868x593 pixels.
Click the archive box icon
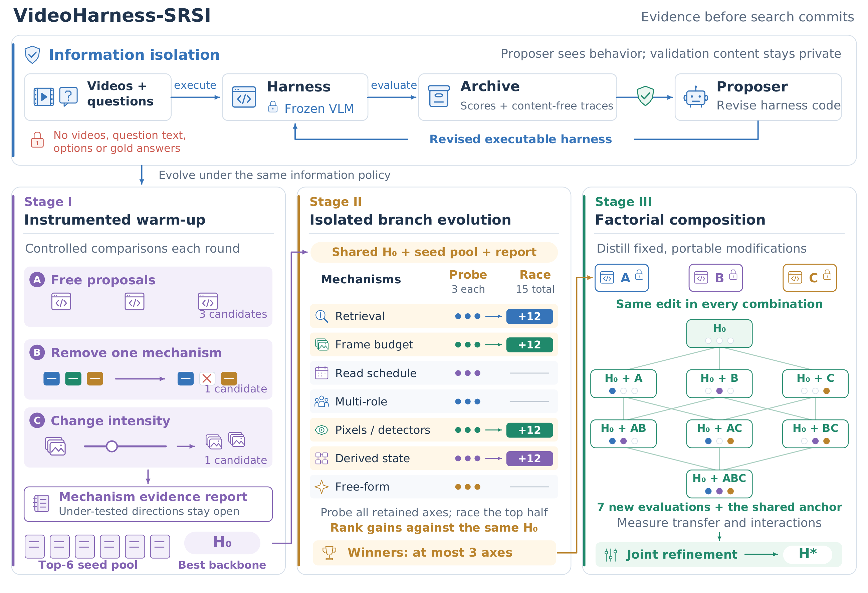click(438, 96)
